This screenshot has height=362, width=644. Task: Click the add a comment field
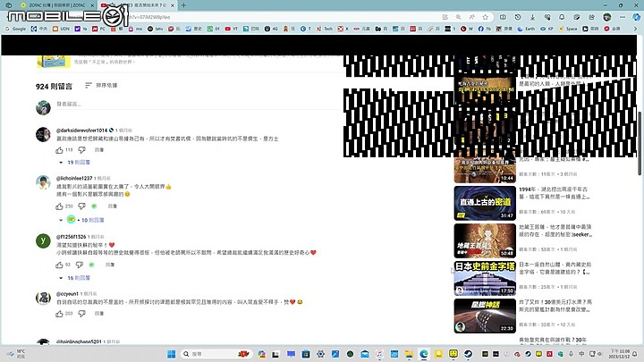(x=199, y=105)
